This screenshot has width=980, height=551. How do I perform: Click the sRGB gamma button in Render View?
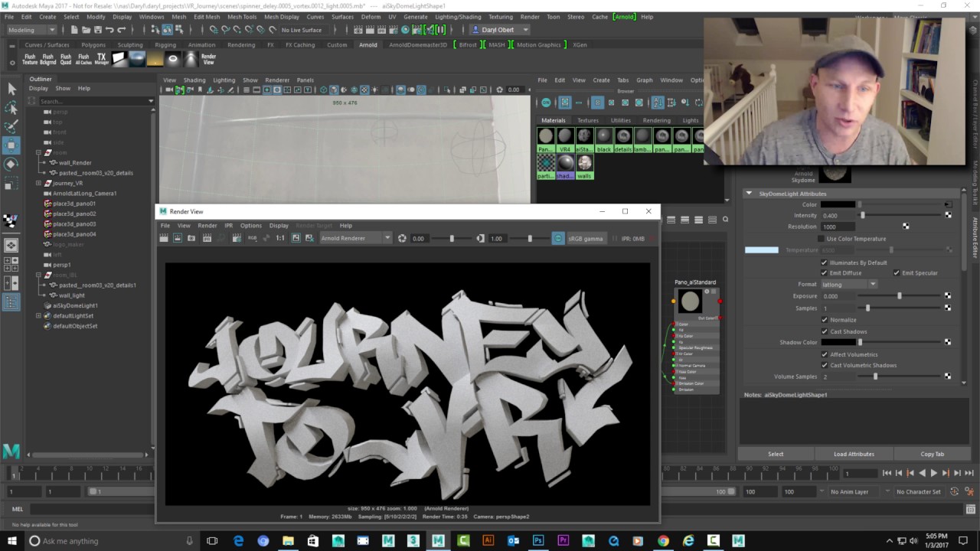[x=586, y=238]
